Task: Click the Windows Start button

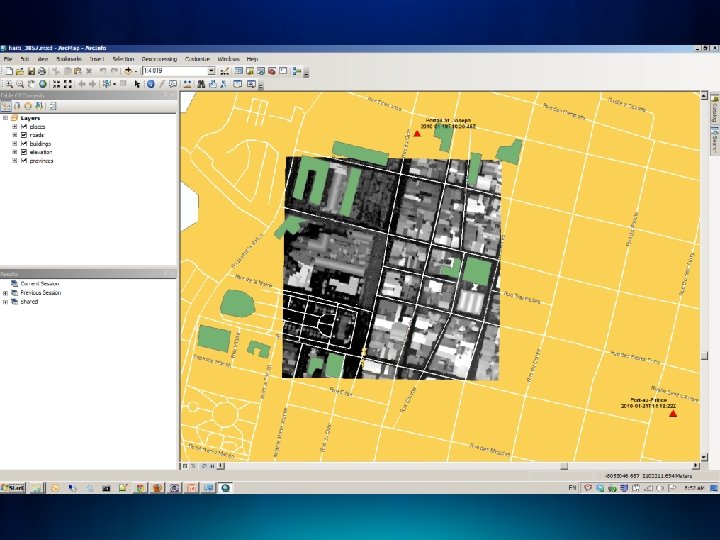Action: pyautogui.click(x=13, y=488)
